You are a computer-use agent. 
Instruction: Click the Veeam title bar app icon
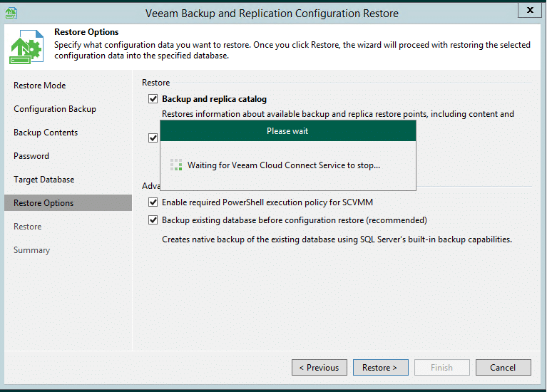11,12
